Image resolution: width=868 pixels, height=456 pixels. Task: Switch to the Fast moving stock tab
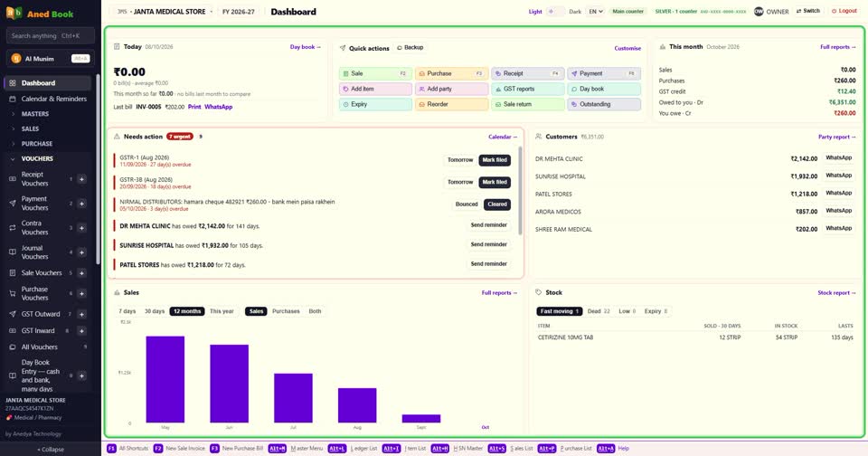tap(559, 311)
